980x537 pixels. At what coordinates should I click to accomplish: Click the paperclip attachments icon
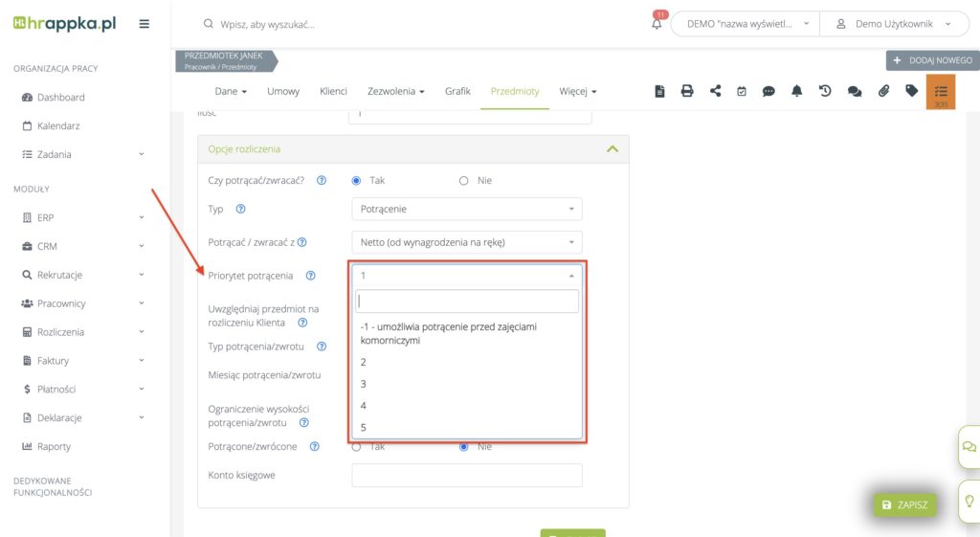tap(883, 91)
